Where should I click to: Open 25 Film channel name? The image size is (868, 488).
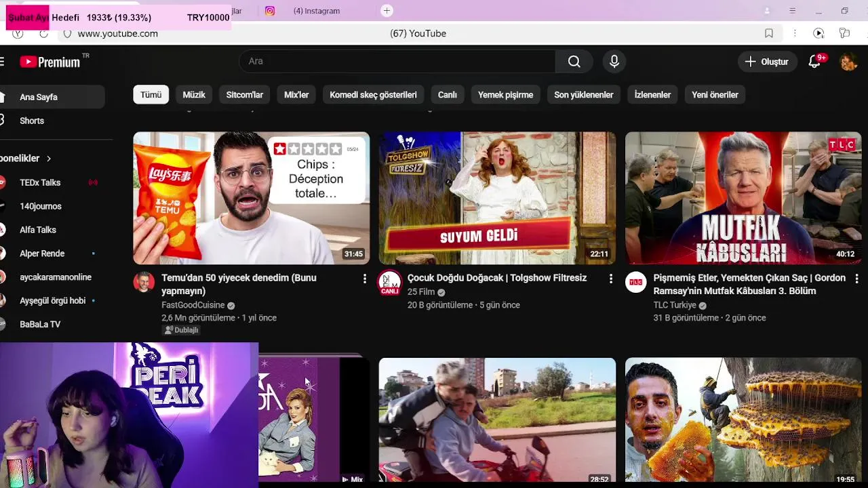tap(421, 292)
